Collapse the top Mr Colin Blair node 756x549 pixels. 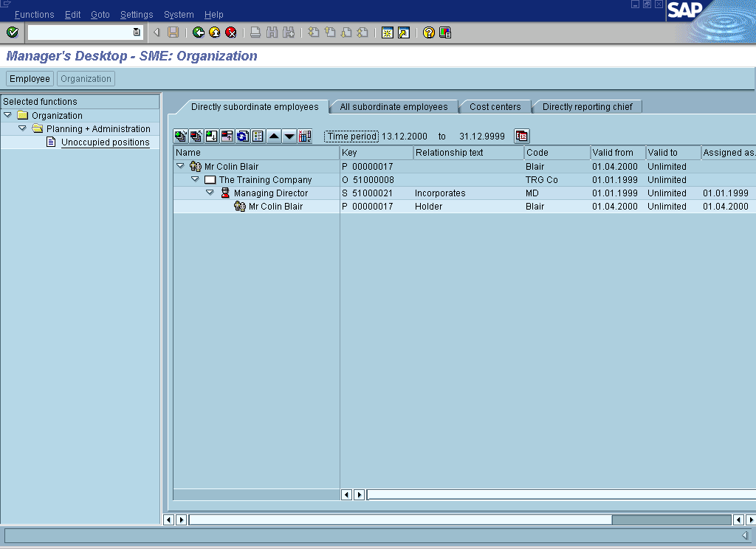[180, 166]
